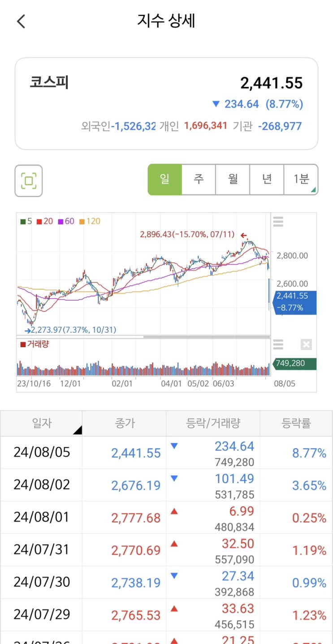Open the full-screen chart view
333x644 pixels.
click(x=29, y=181)
